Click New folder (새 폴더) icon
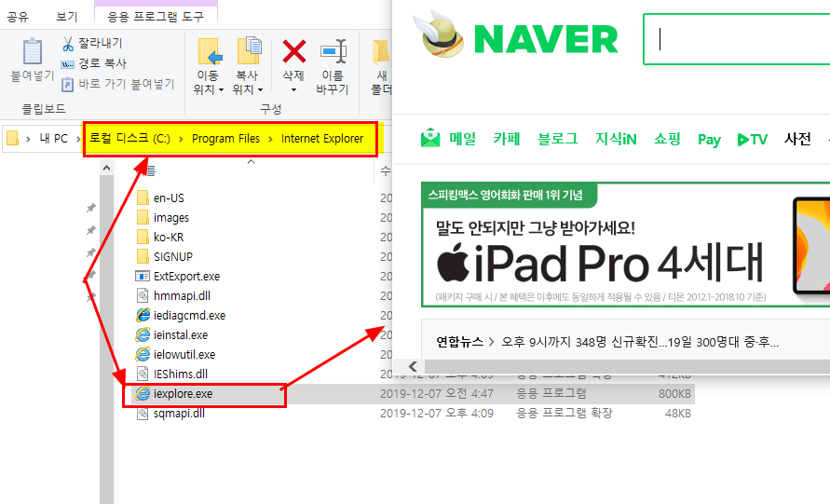Viewport: 830px width, 504px height. pyautogui.click(x=381, y=52)
